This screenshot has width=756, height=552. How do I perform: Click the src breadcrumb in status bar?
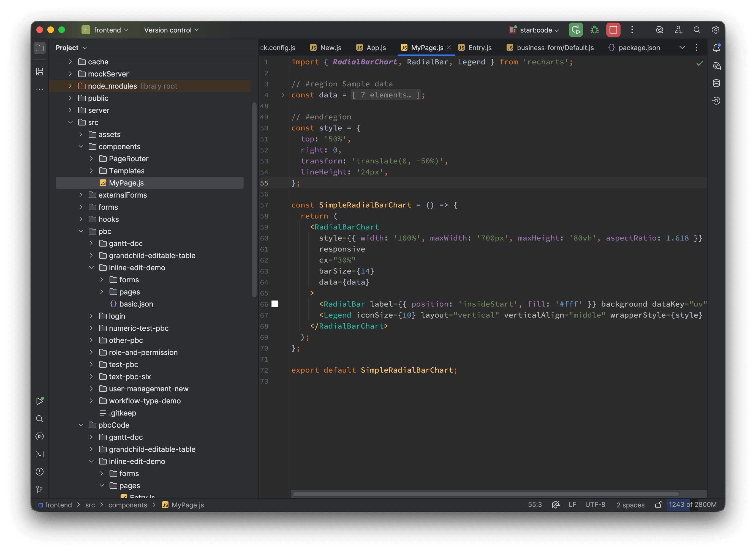(x=90, y=505)
